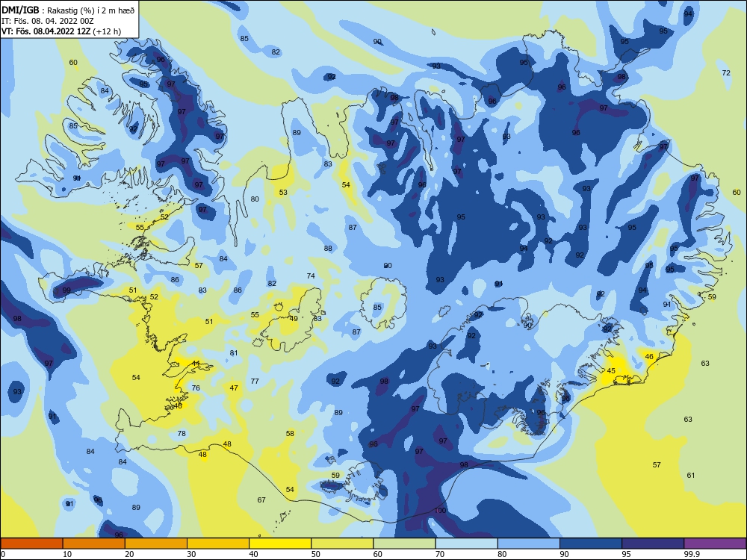Click the '99' humidity value on the map

pyautogui.click(x=66, y=290)
